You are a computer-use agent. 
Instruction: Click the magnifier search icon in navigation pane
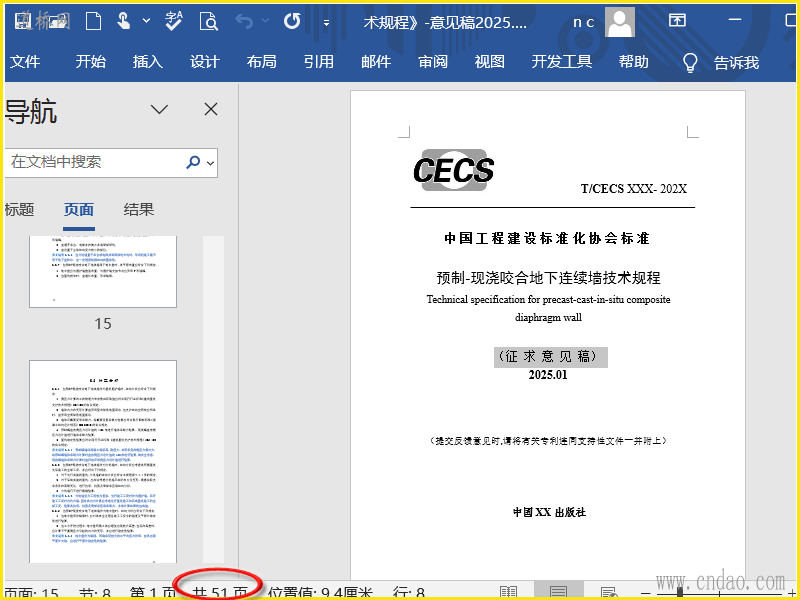point(193,162)
